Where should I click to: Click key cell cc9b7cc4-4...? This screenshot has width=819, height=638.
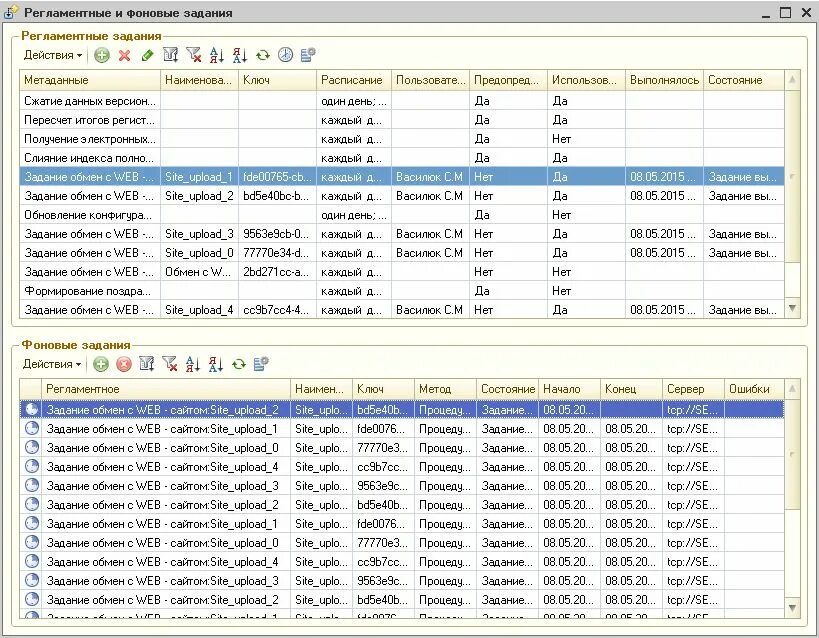[277, 310]
